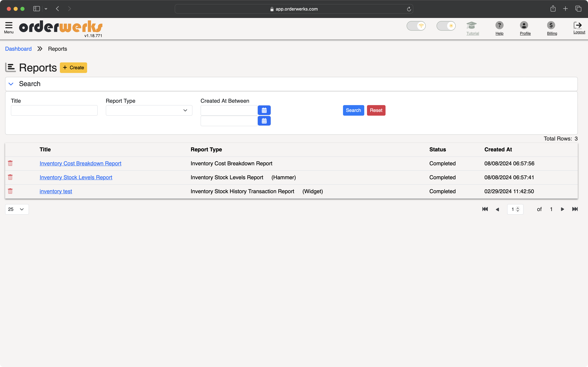This screenshot has width=588, height=367.
Task: Click the Logout arrow icon
Action: click(578, 25)
